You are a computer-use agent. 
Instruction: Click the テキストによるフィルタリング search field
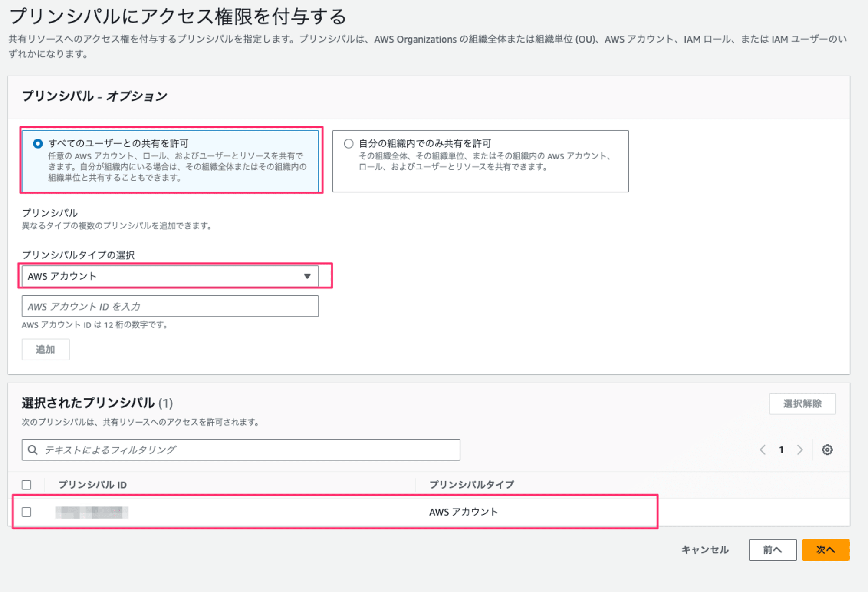241,450
